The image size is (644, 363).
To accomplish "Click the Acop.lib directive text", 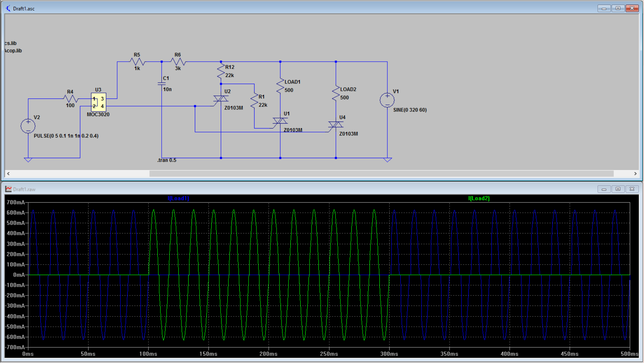I will click(13, 51).
